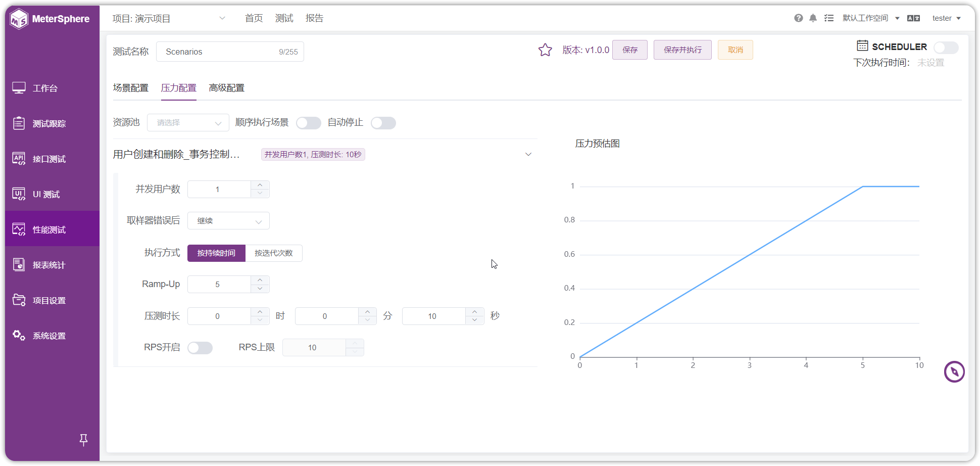980x466 pixels.
Task: Open the help question mark icon
Action: [x=799, y=18]
